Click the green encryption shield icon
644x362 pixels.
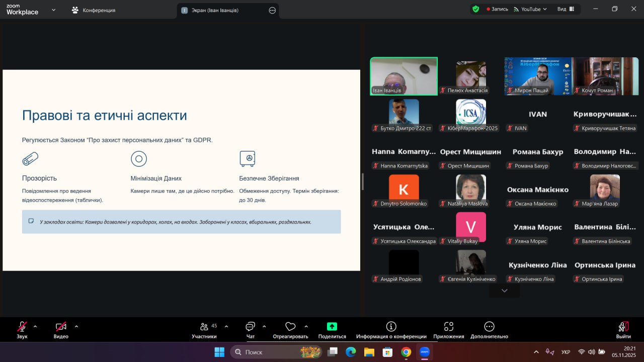(x=475, y=9)
